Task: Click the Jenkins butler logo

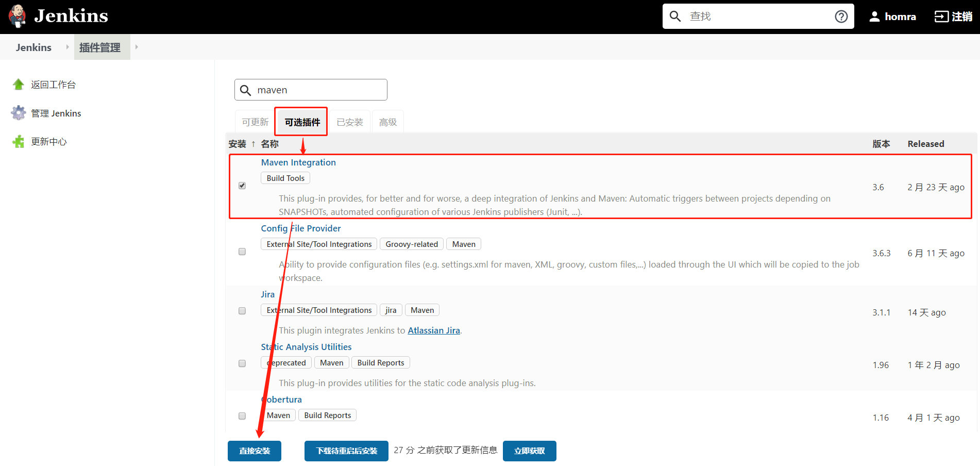Action: 18,16
